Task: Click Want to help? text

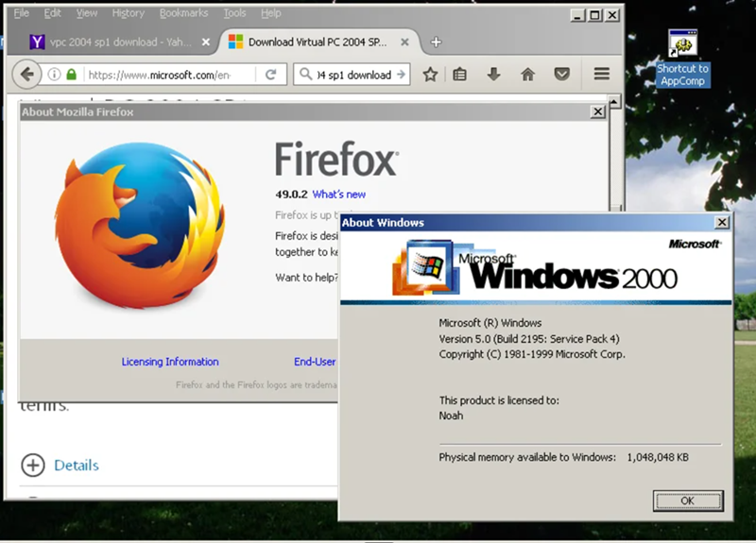Action: (306, 278)
